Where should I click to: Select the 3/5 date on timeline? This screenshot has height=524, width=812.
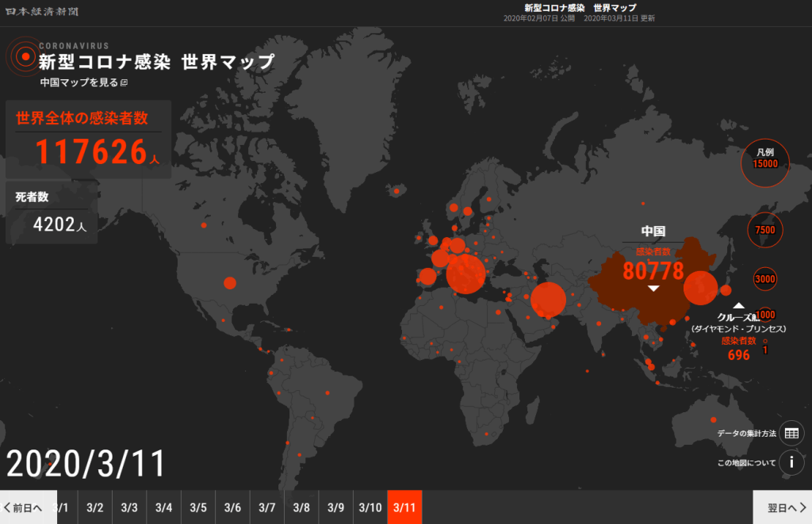coord(198,507)
